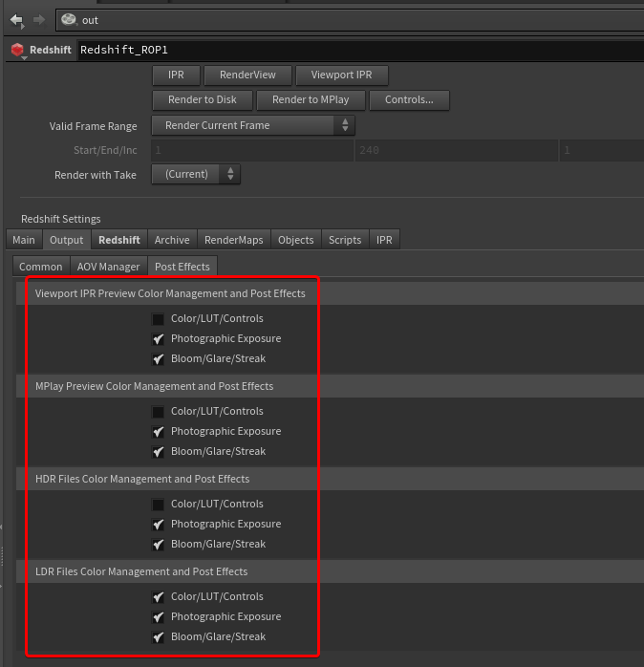Click Render to Disk
This screenshot has height=667, width=644.
coord(202,99)
